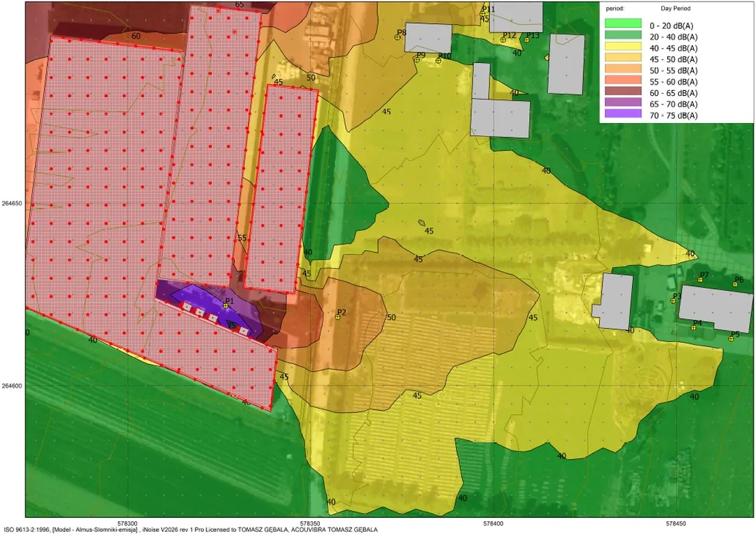
Task: Select the 264600 y-axis coordinate label
Action: 12,386
